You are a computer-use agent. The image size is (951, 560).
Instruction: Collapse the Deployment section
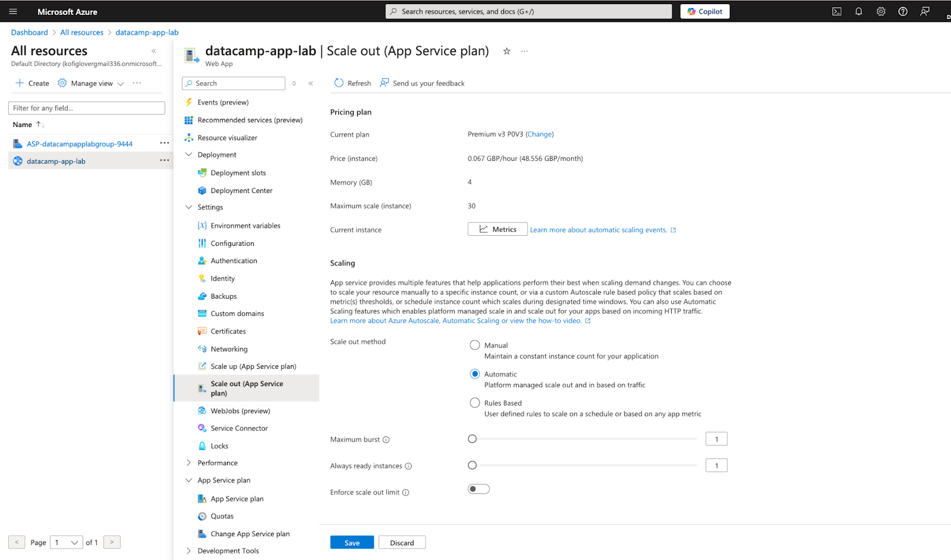(188, 154)
